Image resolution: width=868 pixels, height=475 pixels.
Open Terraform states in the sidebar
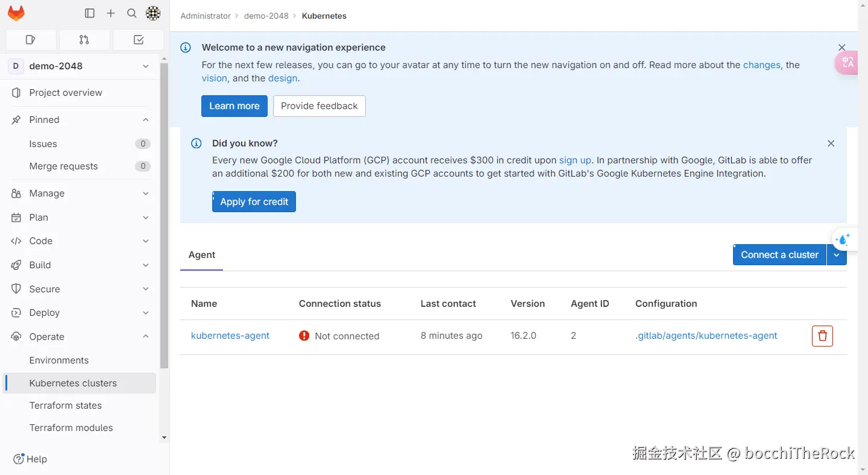tap(66, 406)
